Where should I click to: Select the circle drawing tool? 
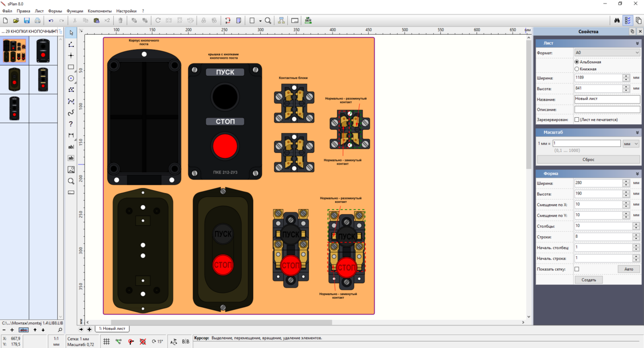click(71, 78)
